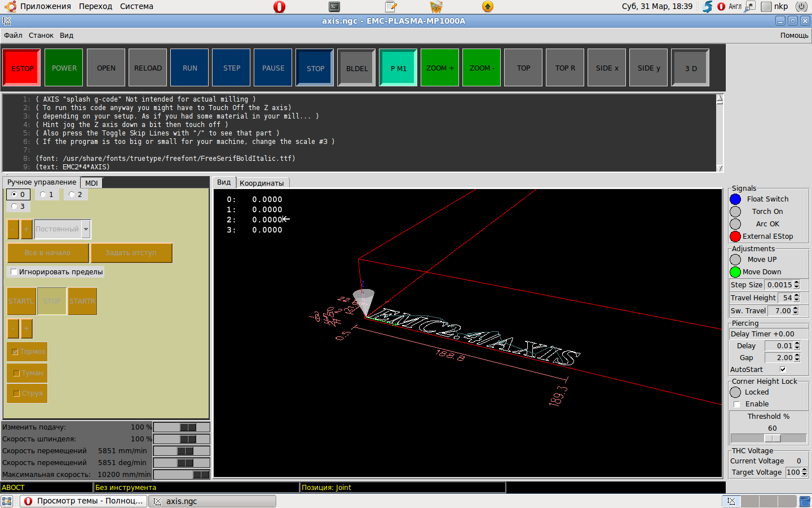
Task: Adjust piercing Gap spinner arrows
Action: (x=797, y=358)
